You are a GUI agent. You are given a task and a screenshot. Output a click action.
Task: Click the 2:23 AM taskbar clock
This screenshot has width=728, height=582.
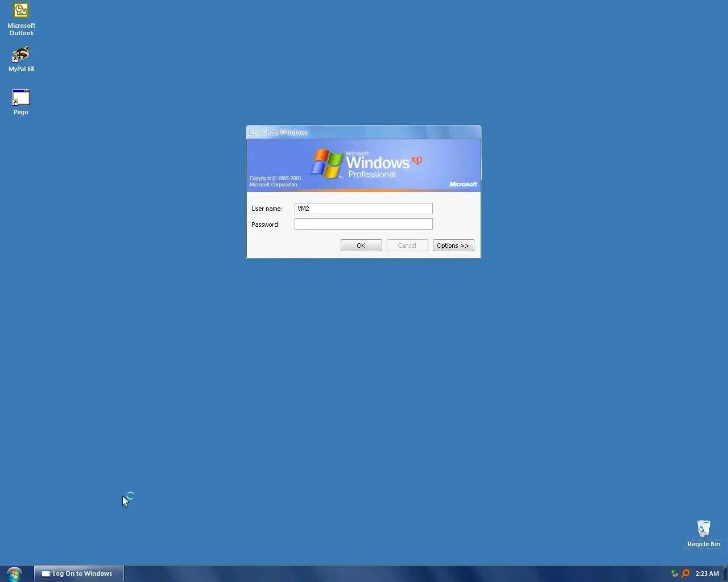(707, 573)
